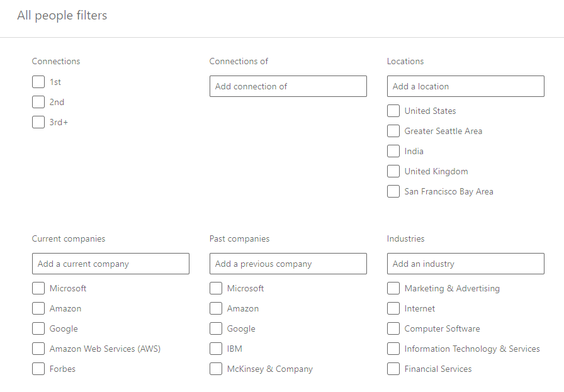
Task: Check the 2nd connections checkbox
Action: click(38, 102)
